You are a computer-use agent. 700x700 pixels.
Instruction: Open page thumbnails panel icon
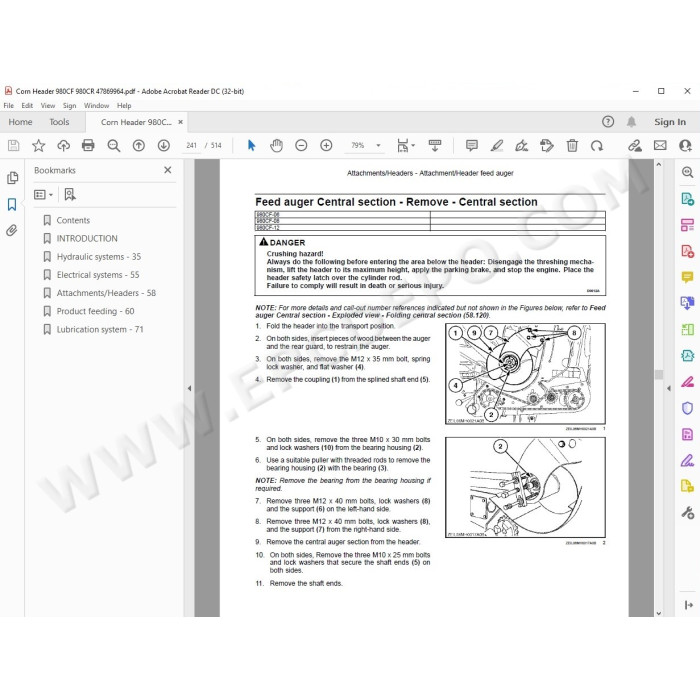12,178
